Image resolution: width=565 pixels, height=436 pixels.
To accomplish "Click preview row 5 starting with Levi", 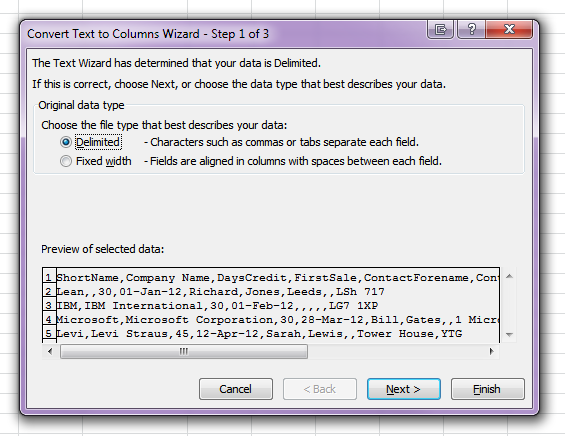I will click(271, 334).
